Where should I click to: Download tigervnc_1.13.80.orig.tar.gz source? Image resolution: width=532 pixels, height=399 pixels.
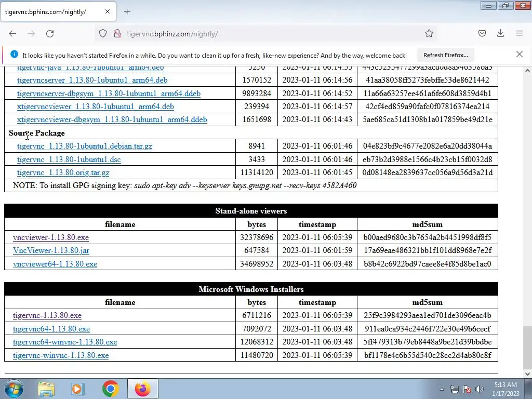pyautogui.click(x=63, y=172)
